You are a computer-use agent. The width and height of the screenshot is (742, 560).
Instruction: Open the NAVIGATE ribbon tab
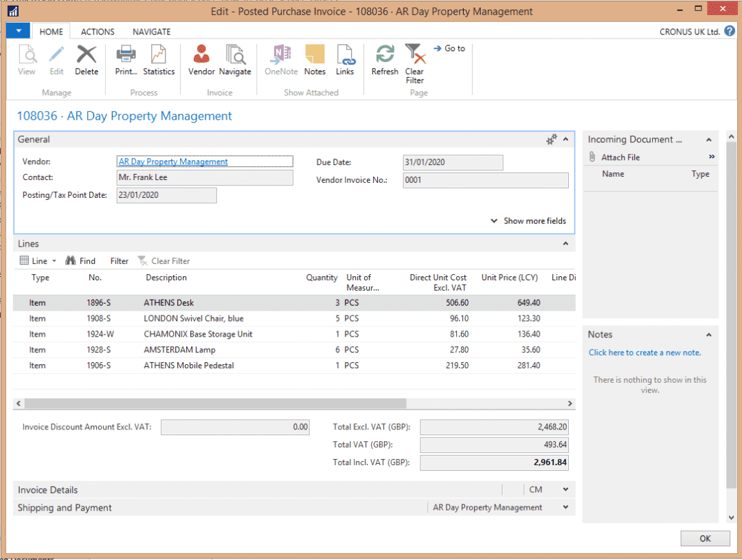click(151, 31)
